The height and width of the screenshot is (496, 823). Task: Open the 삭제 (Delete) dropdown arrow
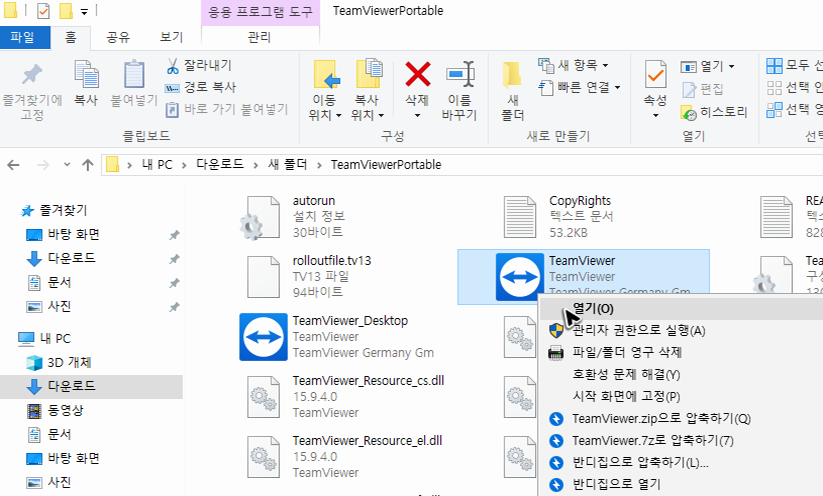pos(417,115)
